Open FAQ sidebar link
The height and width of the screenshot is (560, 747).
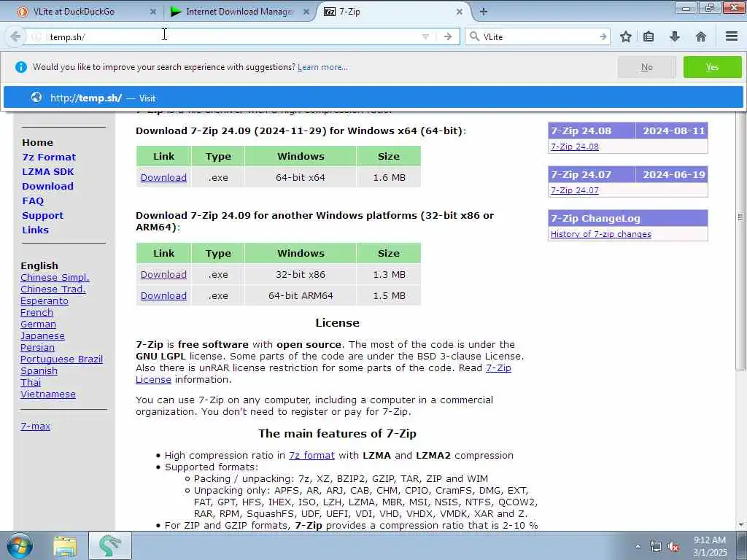(x=33, y=201)
